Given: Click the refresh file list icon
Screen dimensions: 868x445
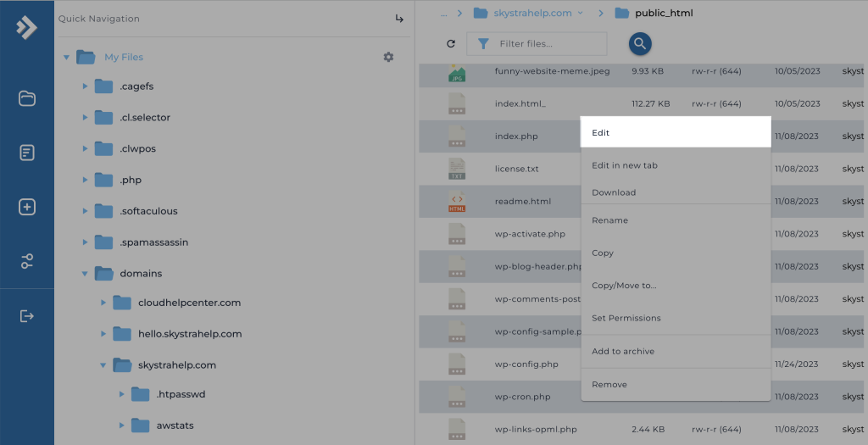Looking at the screenshot, I should tap(451, 44).
